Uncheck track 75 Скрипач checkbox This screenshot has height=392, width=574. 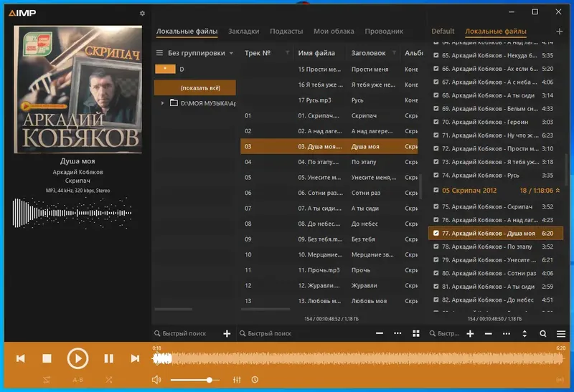436,206
